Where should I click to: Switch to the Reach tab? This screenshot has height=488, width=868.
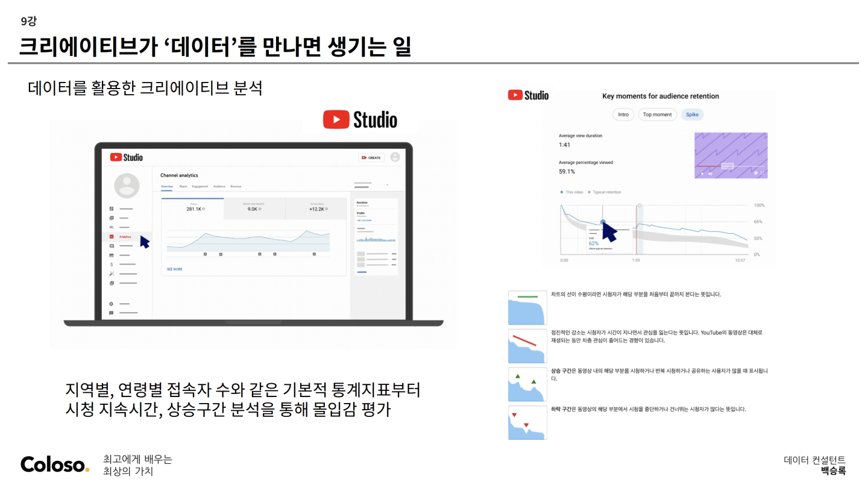(183, 187)
